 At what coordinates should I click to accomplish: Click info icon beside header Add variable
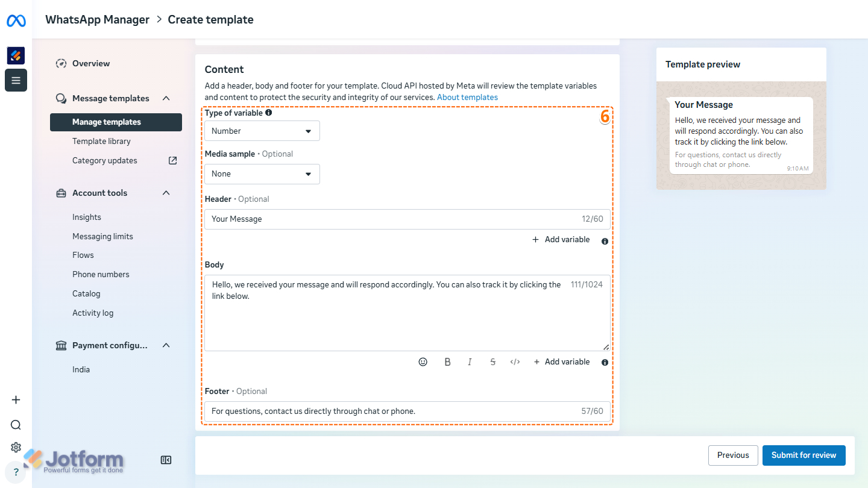click(x=605, y=241)
